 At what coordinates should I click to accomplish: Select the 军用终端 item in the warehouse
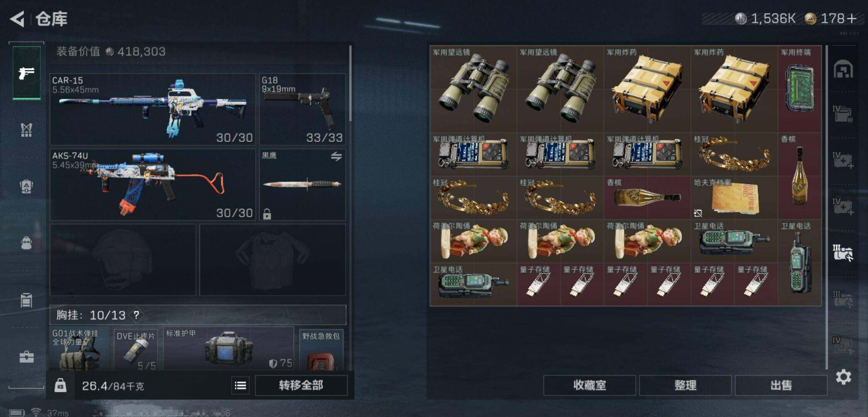point(800,89)
